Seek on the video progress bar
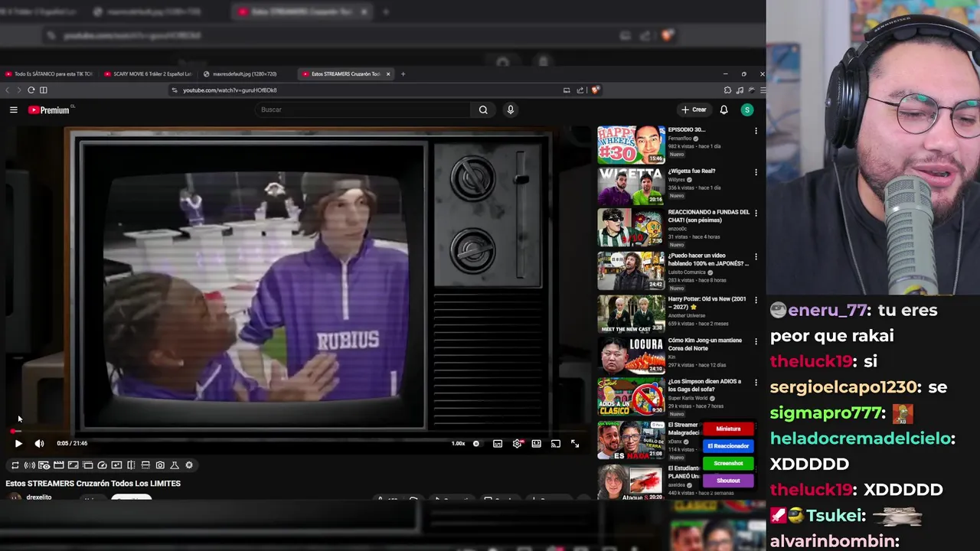This screenshot has width=980, height=551. [x=296, y=432]
